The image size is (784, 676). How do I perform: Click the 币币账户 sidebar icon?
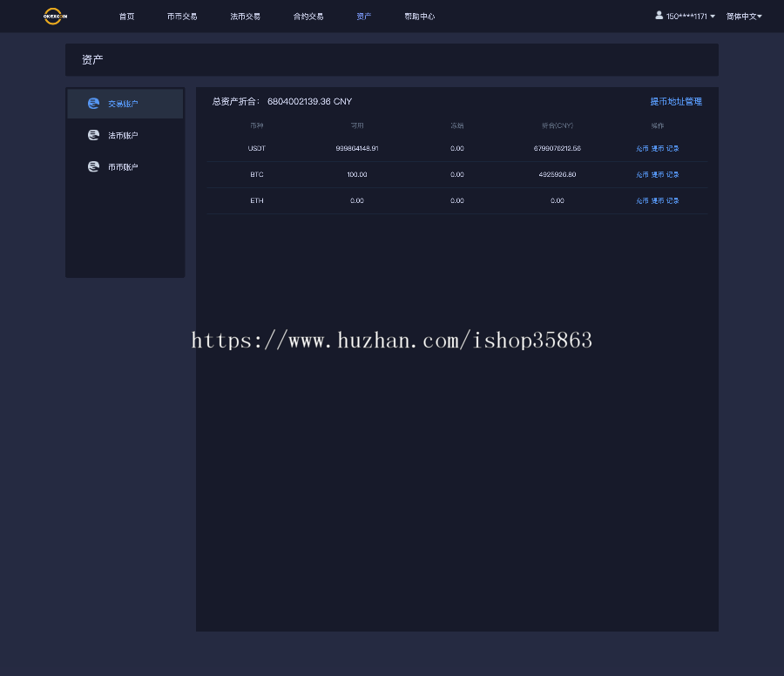(93, 166)
